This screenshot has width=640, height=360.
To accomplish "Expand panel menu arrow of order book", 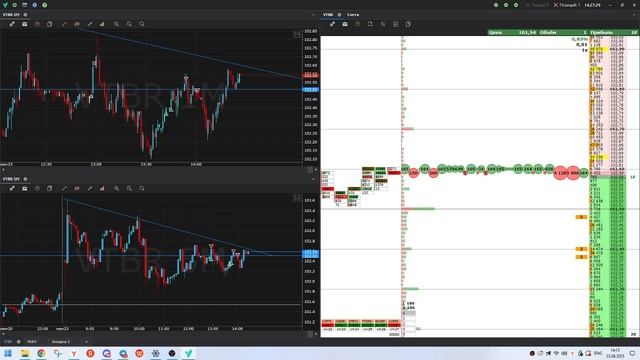I will (x=635, y=15).
